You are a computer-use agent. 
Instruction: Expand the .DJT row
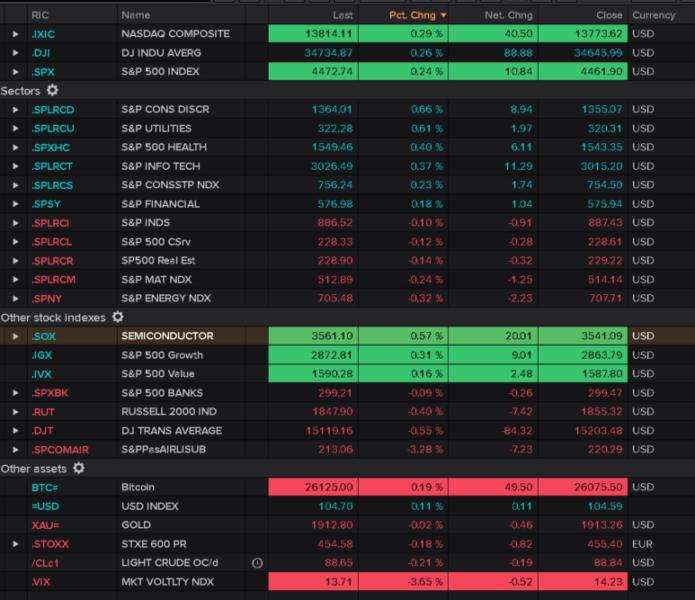tap(16, 431)
